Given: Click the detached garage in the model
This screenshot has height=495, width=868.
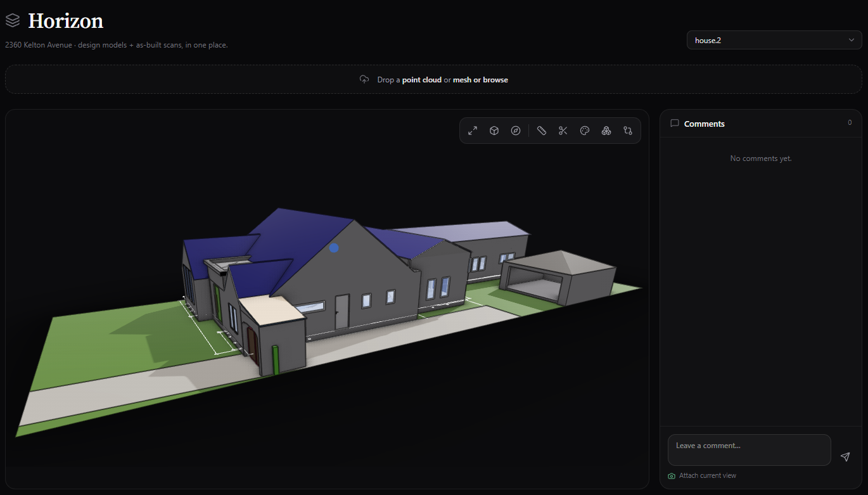Looking at the screenshot, I should [x=558, y=276].
